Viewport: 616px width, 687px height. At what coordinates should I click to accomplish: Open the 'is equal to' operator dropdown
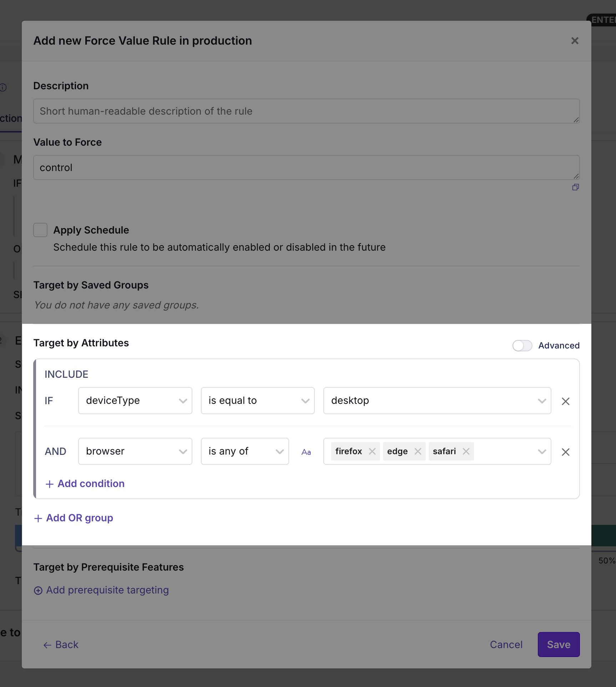pos(258,401)
